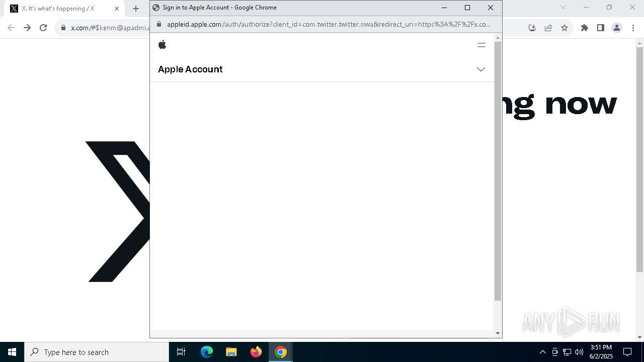This screenshot has width=644, height=362.
Task: Click the main page vertical scrollbar
Action: click(x=640, y=160)
